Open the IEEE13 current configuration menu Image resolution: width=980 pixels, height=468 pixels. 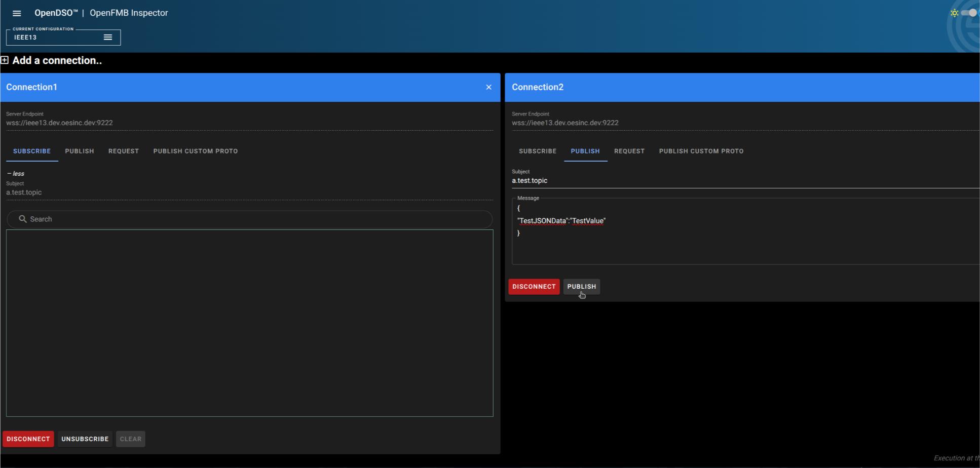tap(107, 37)
